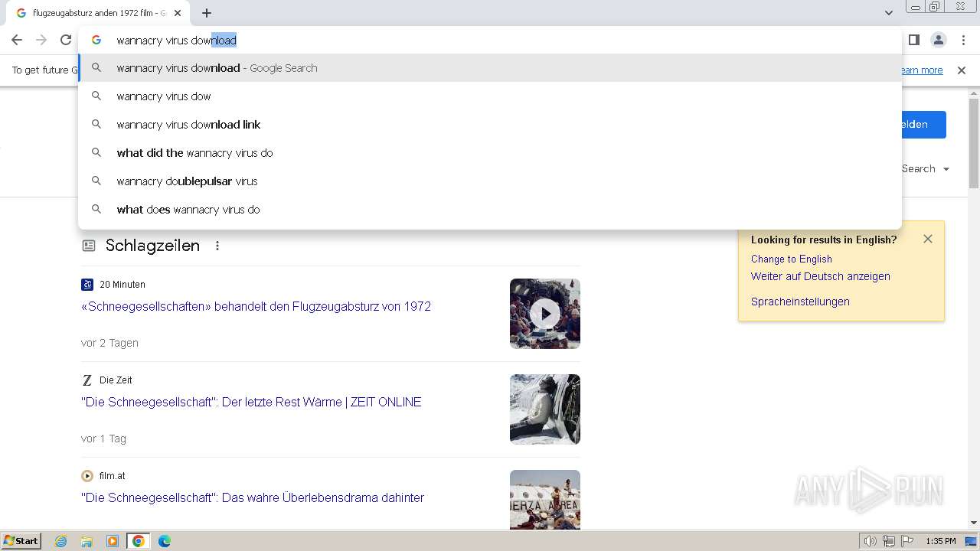Screen dimensions: 980x551
Task: Open film.at 'Das wahre Überlebensdrama dahinter' article
Action: 253,497
